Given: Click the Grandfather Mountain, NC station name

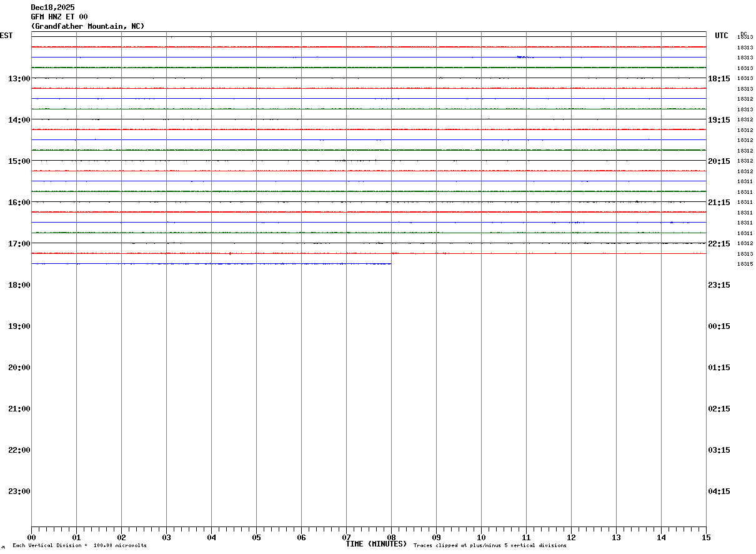Looking at the screenshot, I should 87,26.
